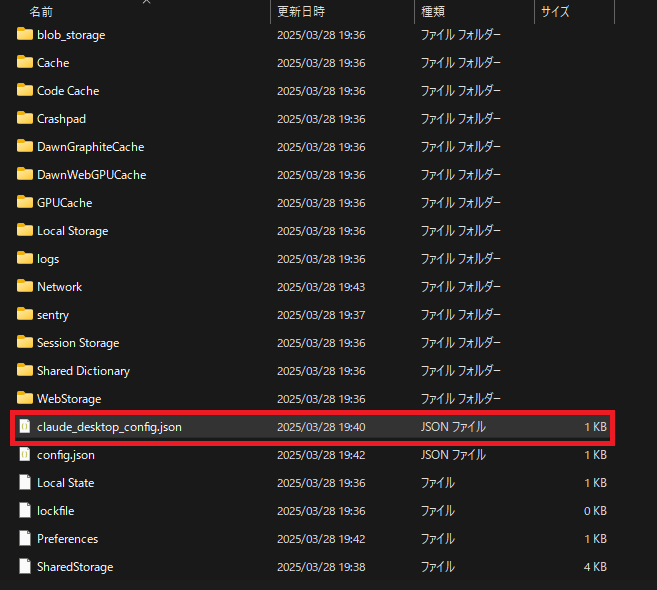The height and width of the screenshot is (590, 657).
Task: Select the Crashpad folder name
Action: pyautogui.click(x=62, y=119)
